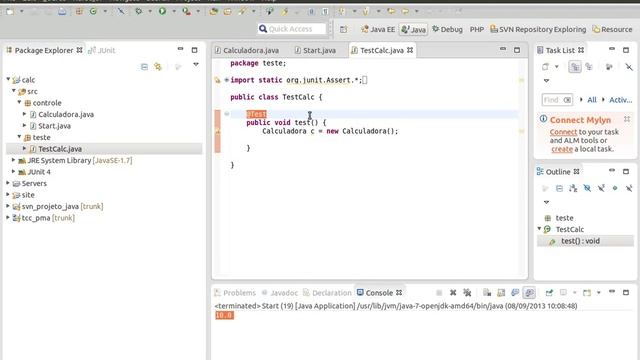640x360 pixels.
Task: Click the create local task link
Action: 562,149
